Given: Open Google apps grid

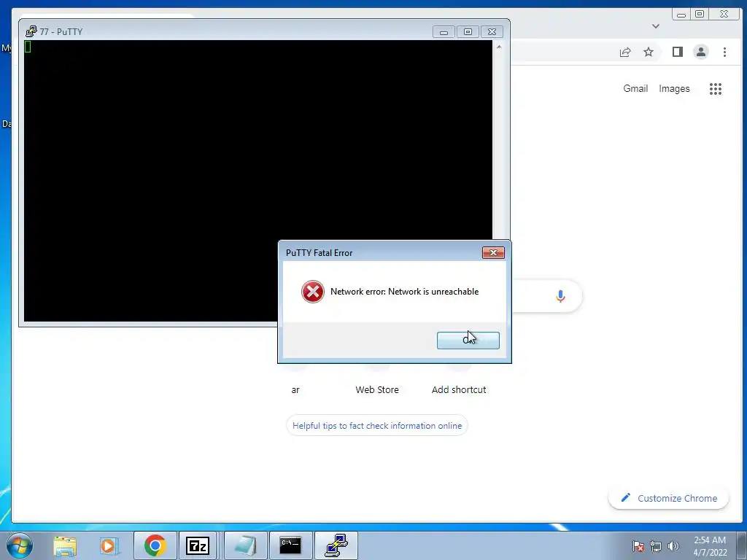Looking at the screenshot, I should click(715, 88).
